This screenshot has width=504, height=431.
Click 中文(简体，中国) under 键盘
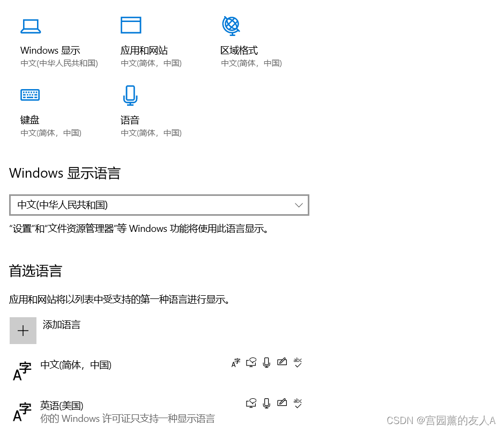tap(51, 133)
